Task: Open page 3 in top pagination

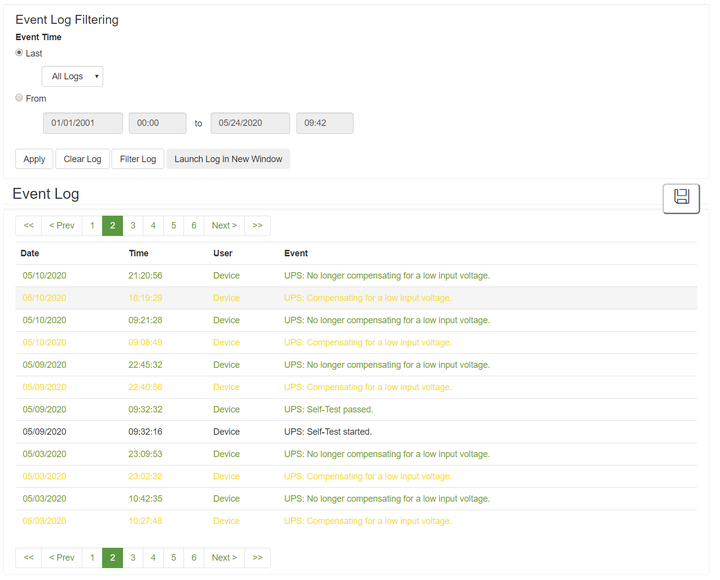Action: tap(133, 225)
